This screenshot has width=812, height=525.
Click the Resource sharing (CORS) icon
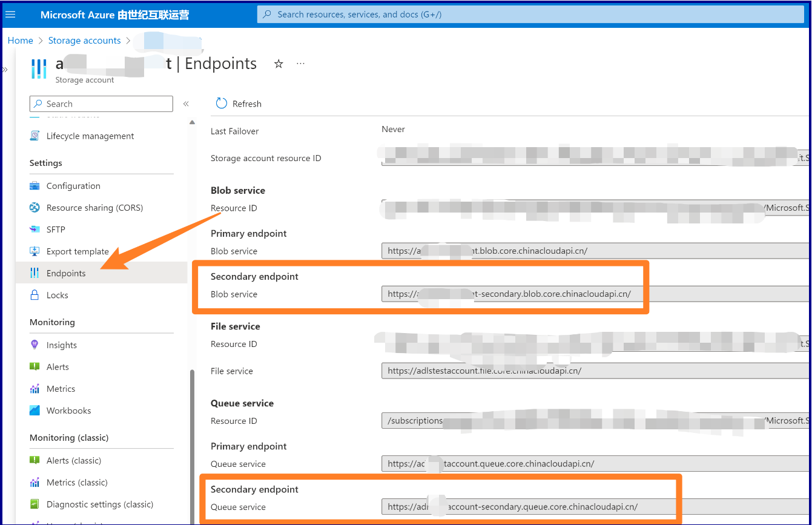(x=35, y=208)
